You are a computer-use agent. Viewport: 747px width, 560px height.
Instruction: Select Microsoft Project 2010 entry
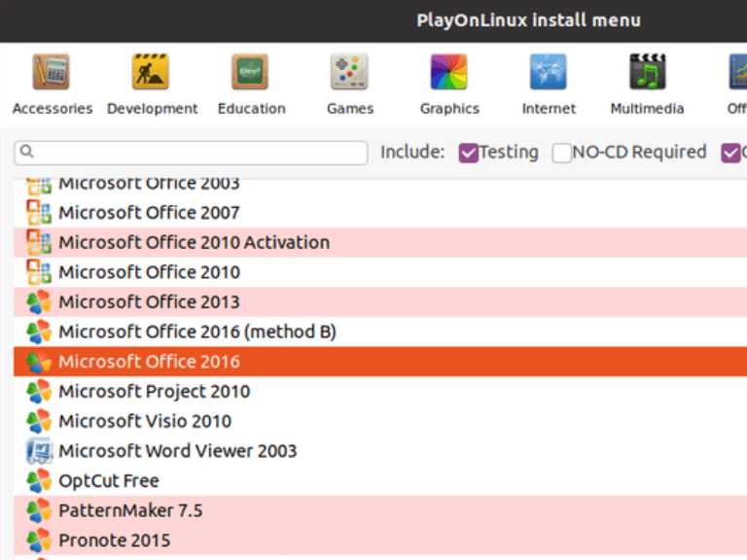click(x=380, y=392)
